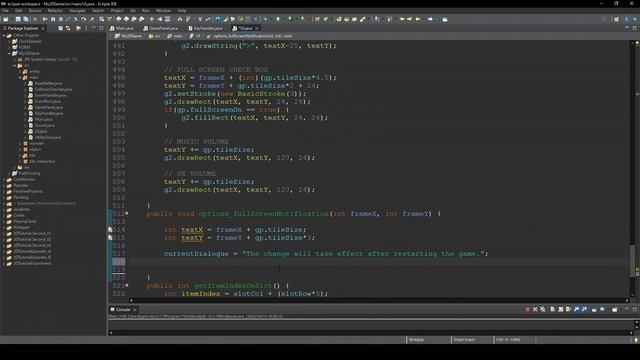Image resolution: width=640 pixels, height=360 pixels.
Task: Click the Smart Insert status bar entry
Action: tap(472, 340)
